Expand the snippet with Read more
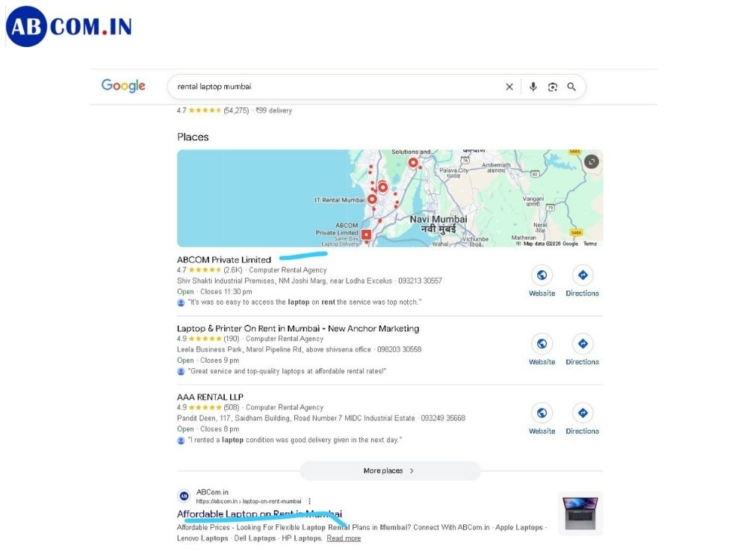The image size is (747, 560). [343, 538]
